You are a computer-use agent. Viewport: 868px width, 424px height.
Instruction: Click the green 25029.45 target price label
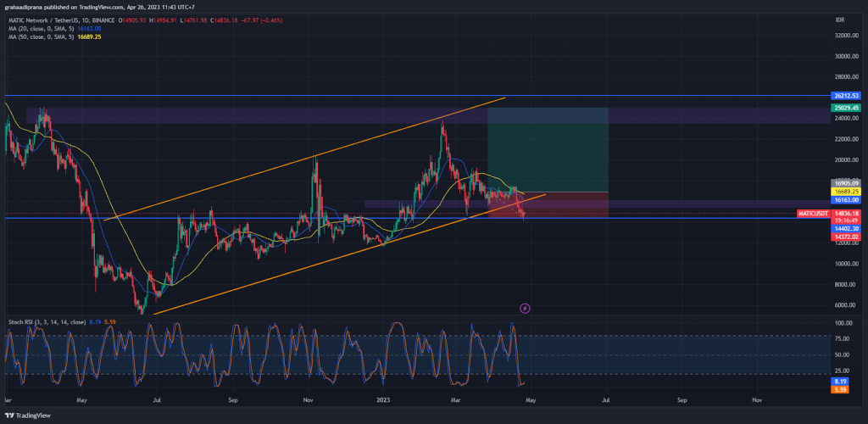click(x=845, y=108)
